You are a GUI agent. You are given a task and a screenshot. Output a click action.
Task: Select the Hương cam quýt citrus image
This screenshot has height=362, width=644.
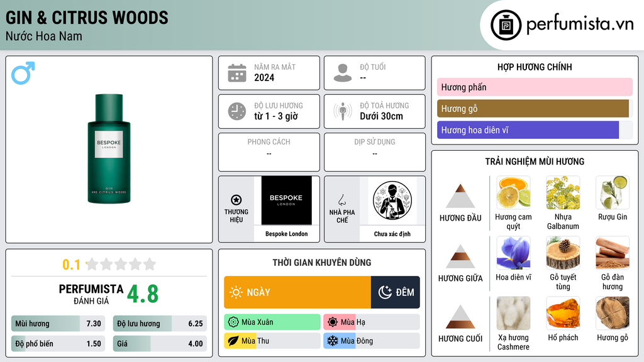pyautogui.click(x=513, y=193)
